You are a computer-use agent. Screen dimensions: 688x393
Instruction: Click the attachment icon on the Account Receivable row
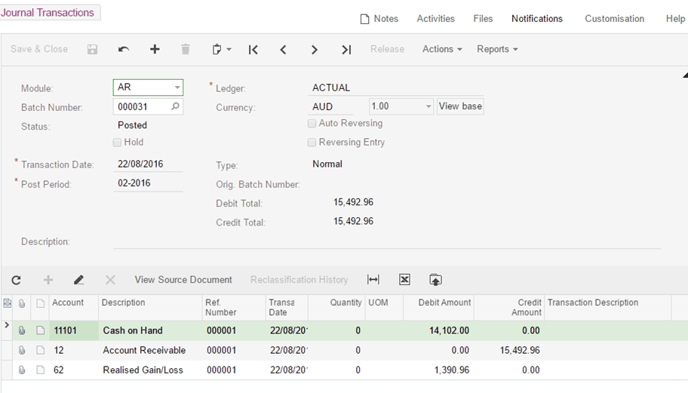pyautogui.click(x=22, y=350)
